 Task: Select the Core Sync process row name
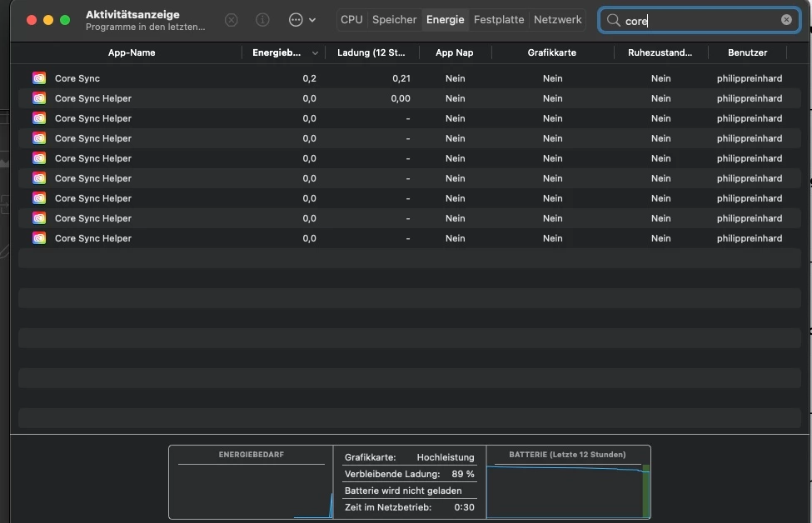coord(77,78)
